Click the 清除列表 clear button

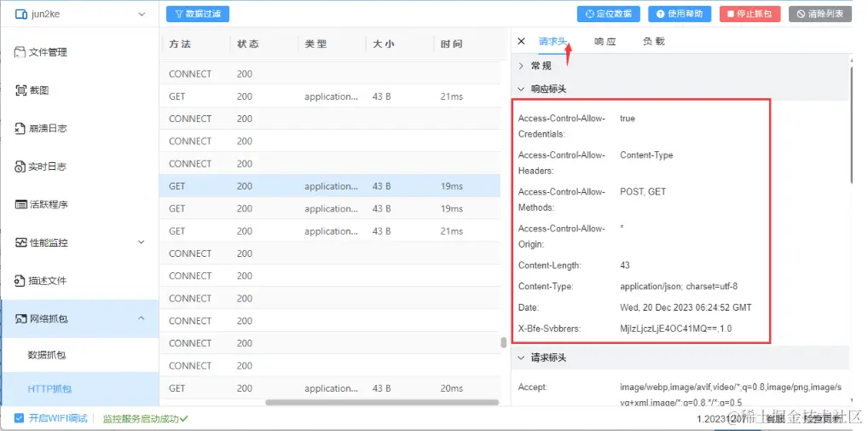820,14
